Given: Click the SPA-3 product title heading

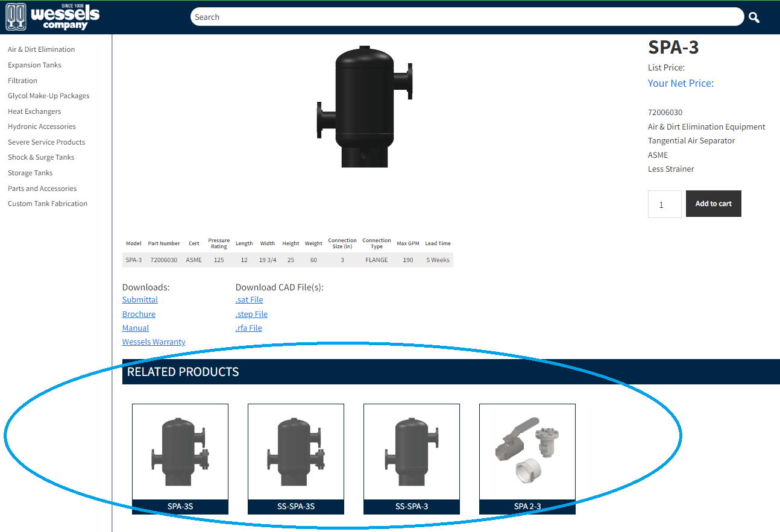Looking at the screenshot, I should (673, 47).
